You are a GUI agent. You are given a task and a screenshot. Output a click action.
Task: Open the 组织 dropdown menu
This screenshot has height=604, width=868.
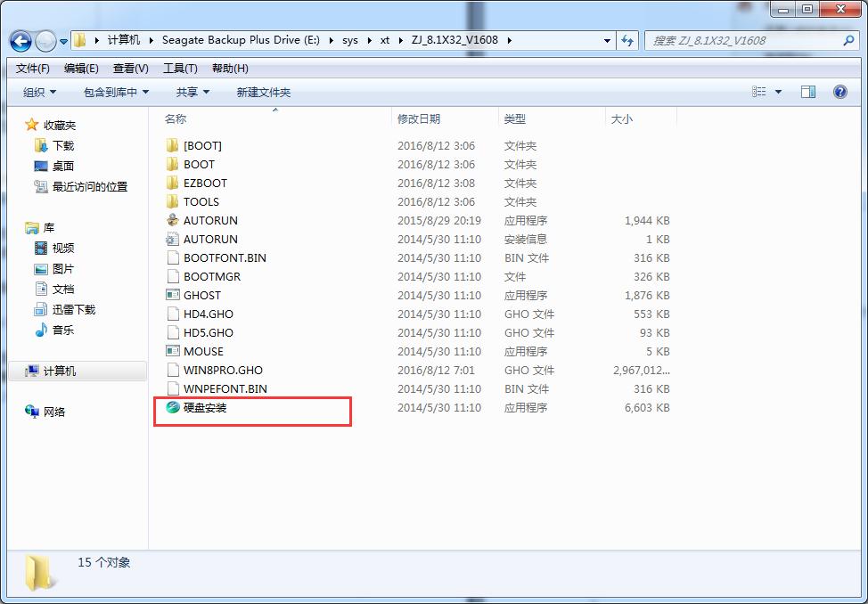click(x=39, y=92)
